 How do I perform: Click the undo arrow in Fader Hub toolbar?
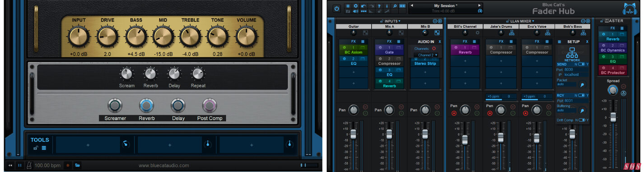[x=364, y=6]
